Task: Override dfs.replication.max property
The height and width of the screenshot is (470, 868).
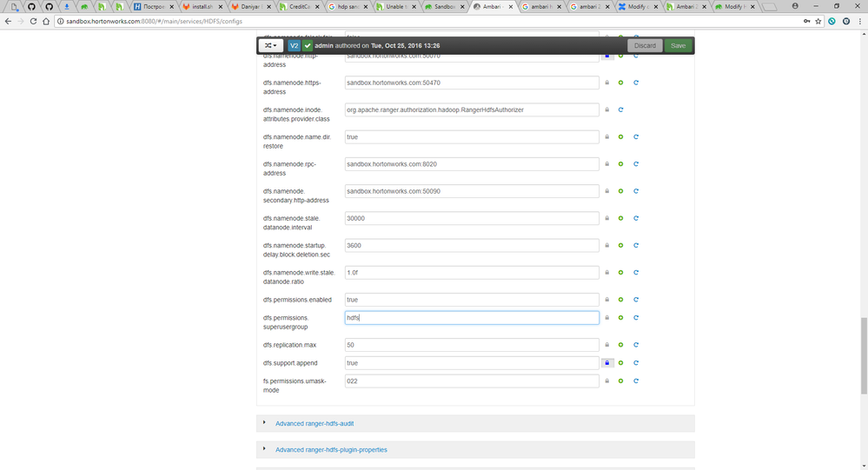Action: (x=620, y=345)
